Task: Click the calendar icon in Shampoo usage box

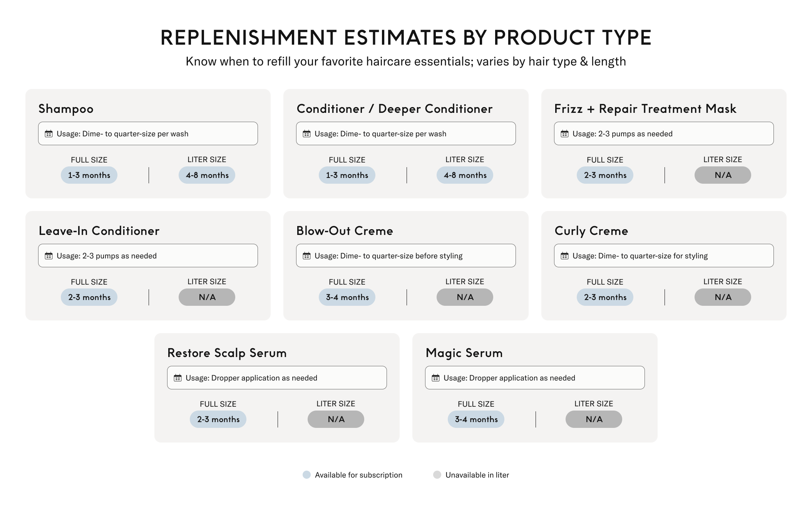Action: click(x=49, y=134)
